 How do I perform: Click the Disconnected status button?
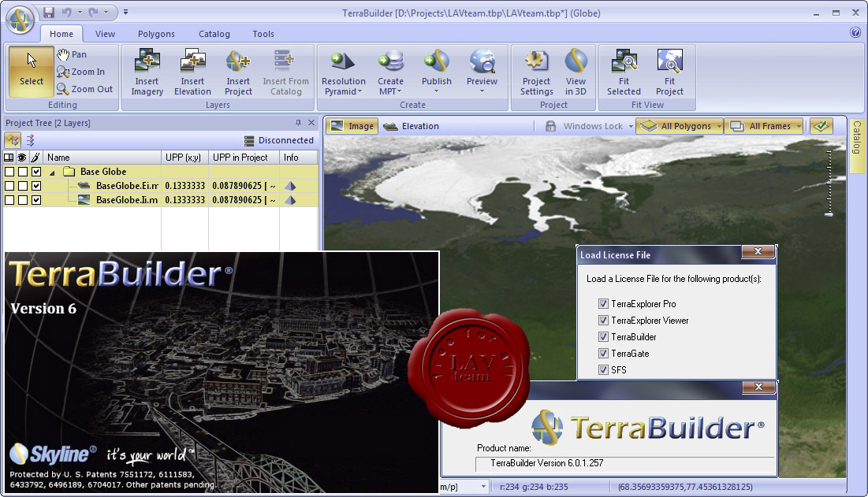click(279, 140)
